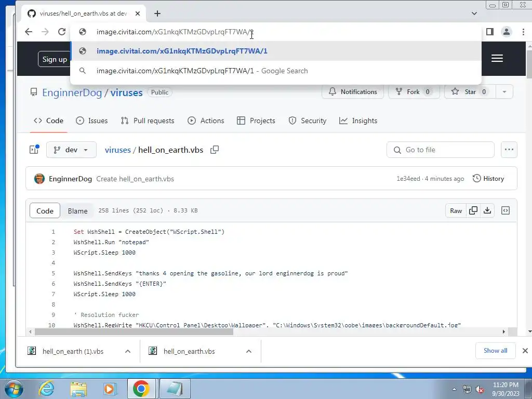Click the browser forward arrow
532x399 pixels.
pos(45,32)
